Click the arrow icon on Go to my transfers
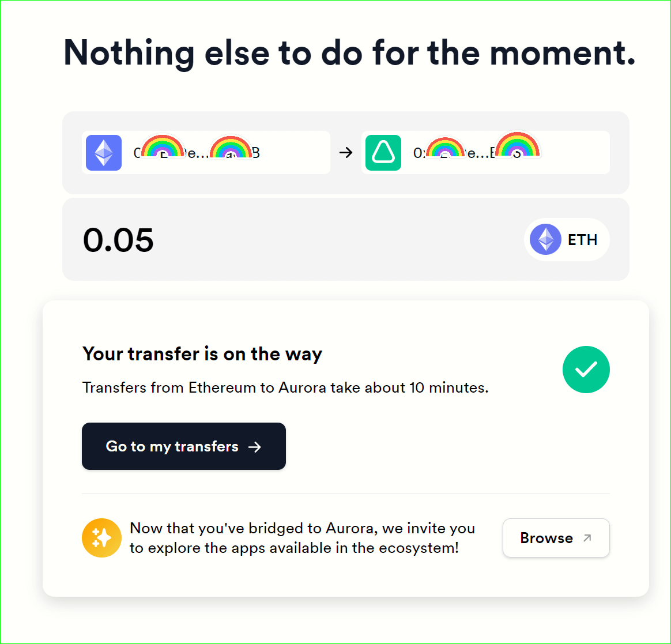 pyautogui.click(x=254, y=447)
